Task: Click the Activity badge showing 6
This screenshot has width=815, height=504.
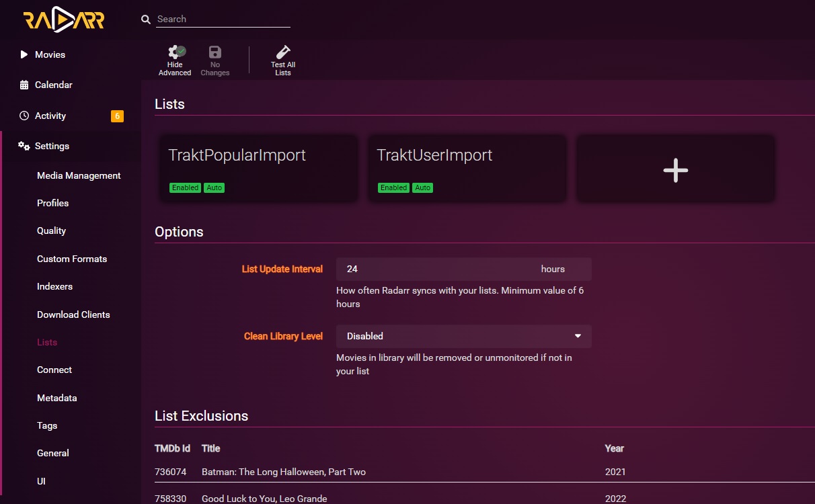Action: (117, 116)
